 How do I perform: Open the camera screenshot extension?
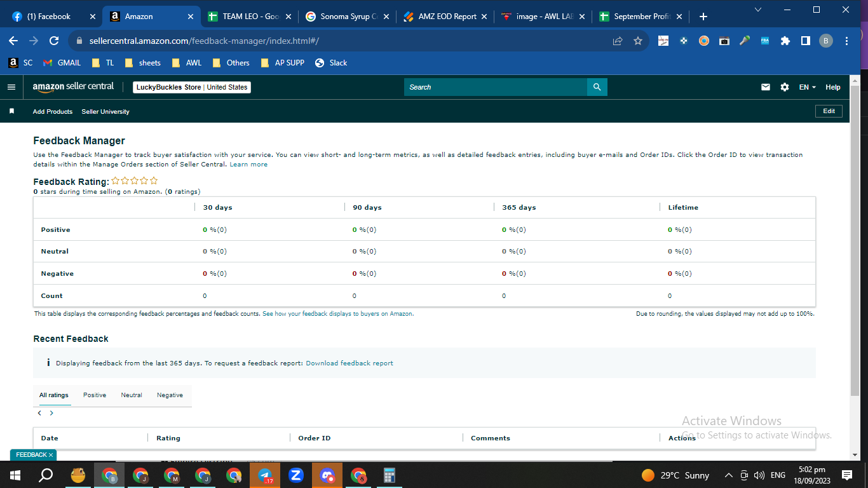[724, 41]
